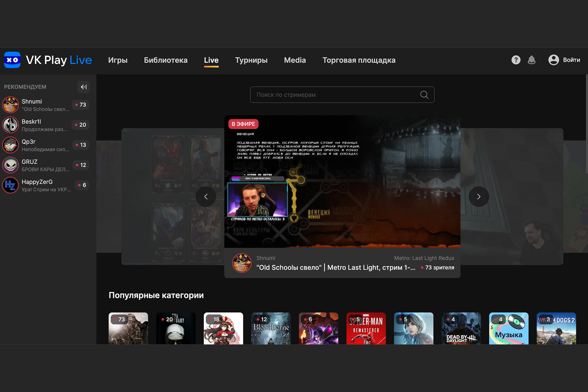Collapse the Рекомендуем sidebar panel

[83, 87]
